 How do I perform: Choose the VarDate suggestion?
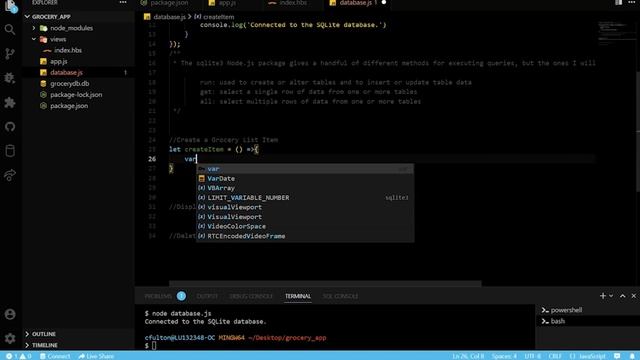point(305,178)
